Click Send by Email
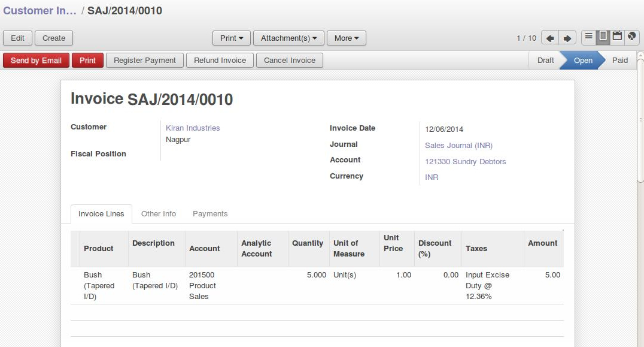The width and height of the screenshot is (644, 347). click(x=36, y=60)
